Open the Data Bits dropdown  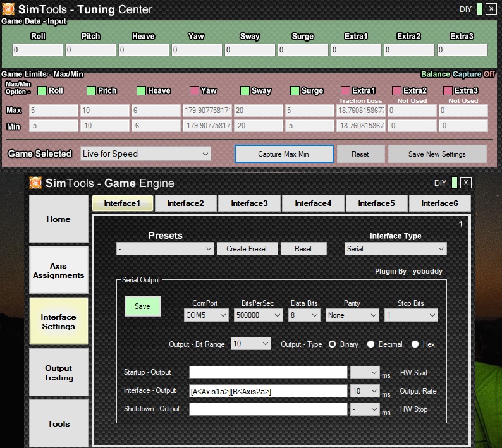point(304,315)
